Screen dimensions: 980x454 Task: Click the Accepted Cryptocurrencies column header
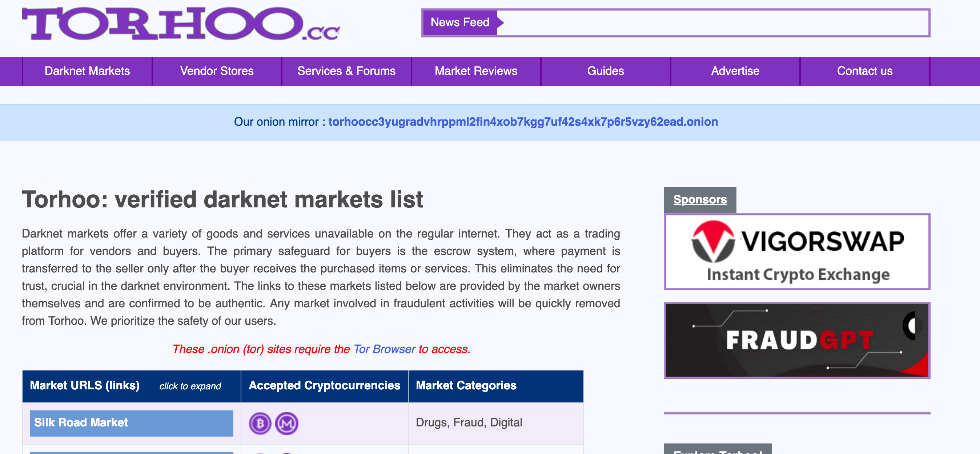(x=325, y=386)
